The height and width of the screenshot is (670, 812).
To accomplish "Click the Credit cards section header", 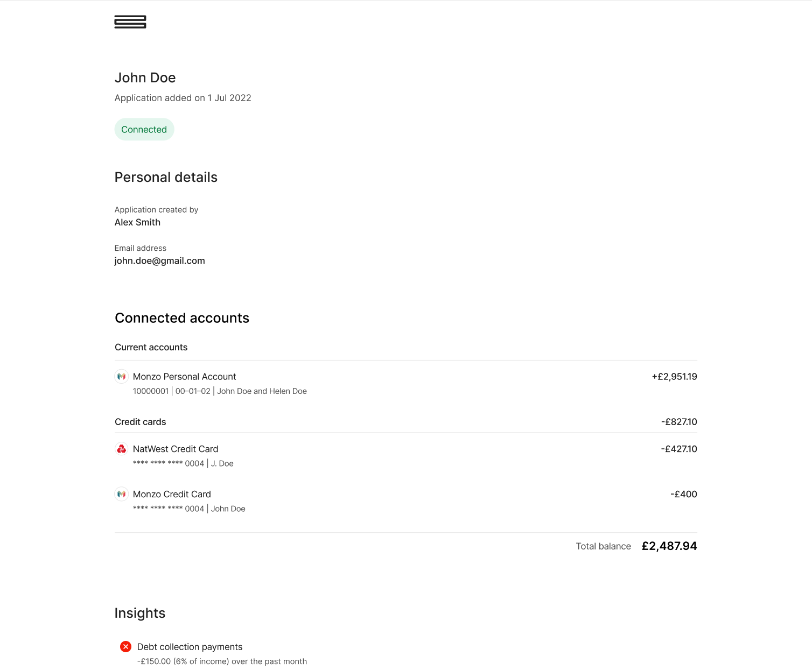I will [141, 422].
